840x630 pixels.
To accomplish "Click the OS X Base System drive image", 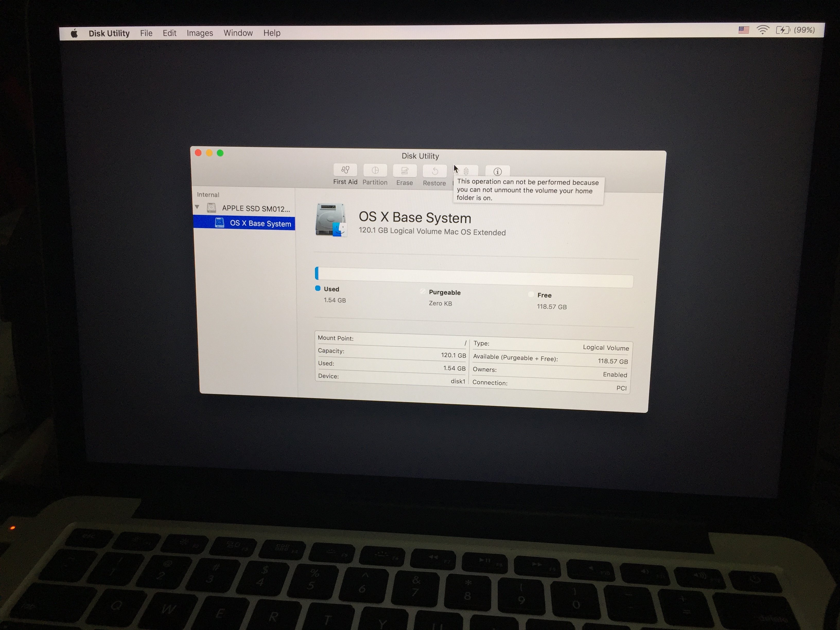I will click(x=331, y=220).
